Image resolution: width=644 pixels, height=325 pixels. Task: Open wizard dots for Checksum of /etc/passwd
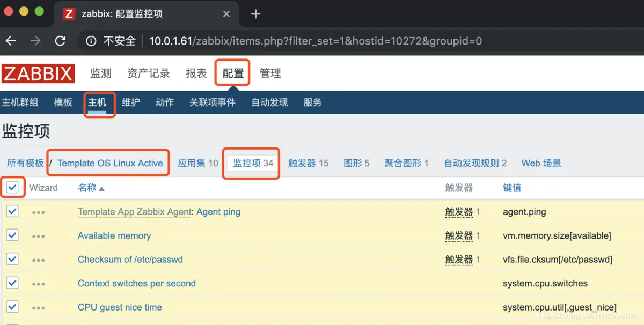[38, 260]
